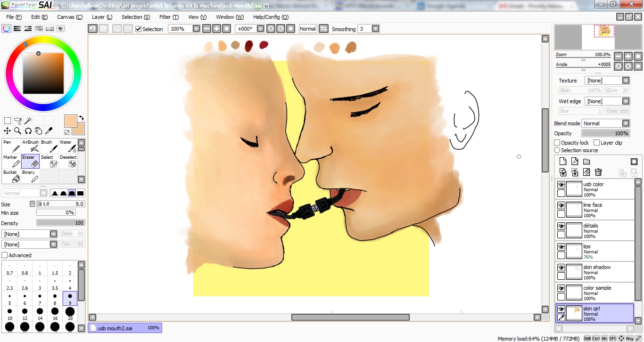Enable the Opacity lock checkbox

[557, 143]
